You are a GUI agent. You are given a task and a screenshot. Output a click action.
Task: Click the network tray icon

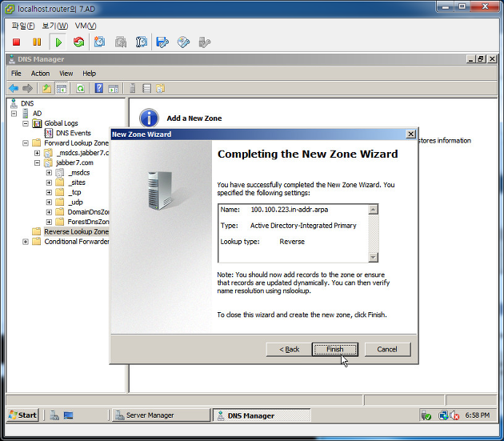click(x=443, y=415)
